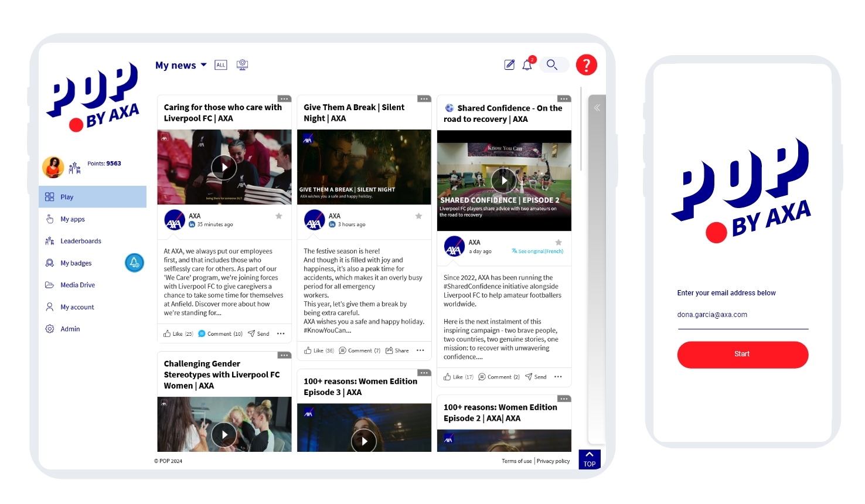Open the compose new post icon
The width and height of the screenshot is (865, 504).
coord(509,65)
